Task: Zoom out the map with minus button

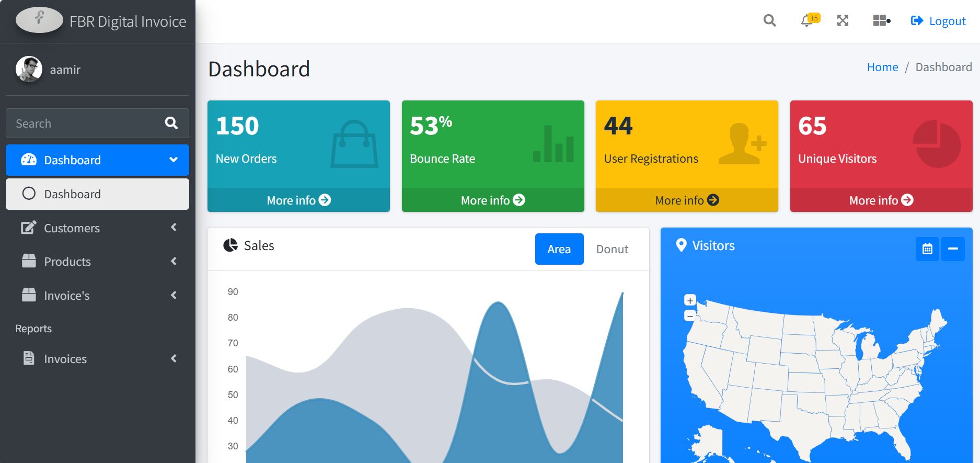Action: tap(690, 316)
